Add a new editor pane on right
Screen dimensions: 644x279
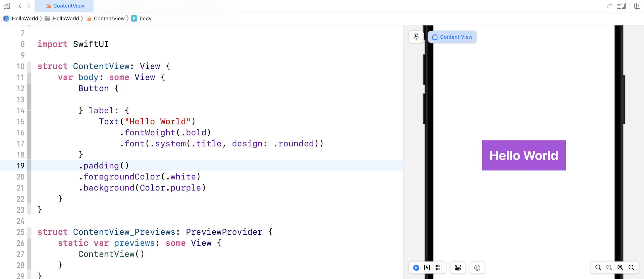click(637, 6)
